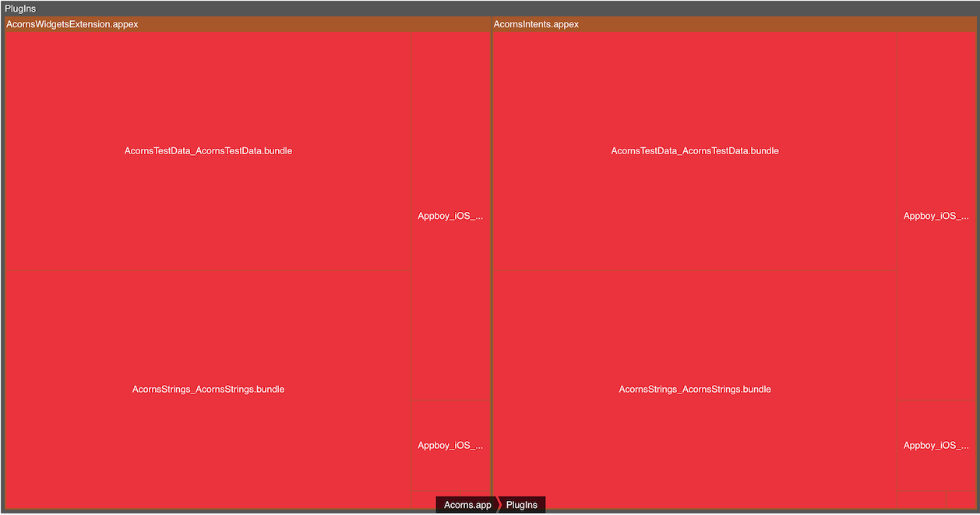Select lower Appboy_iOS tile in AcornsWidgetsExtension
The image size is (980, 515).
tap(450, 446)
